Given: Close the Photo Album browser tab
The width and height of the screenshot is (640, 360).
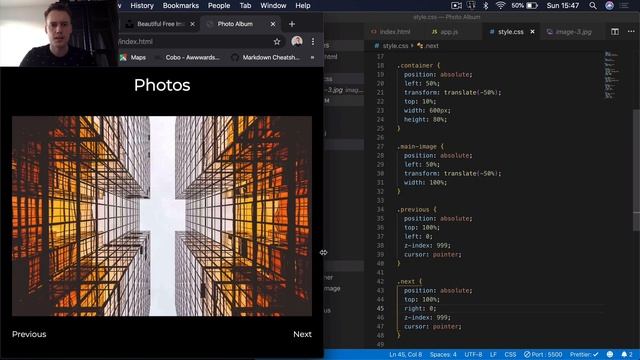Looking at the screenshot, I should [273, 24].
